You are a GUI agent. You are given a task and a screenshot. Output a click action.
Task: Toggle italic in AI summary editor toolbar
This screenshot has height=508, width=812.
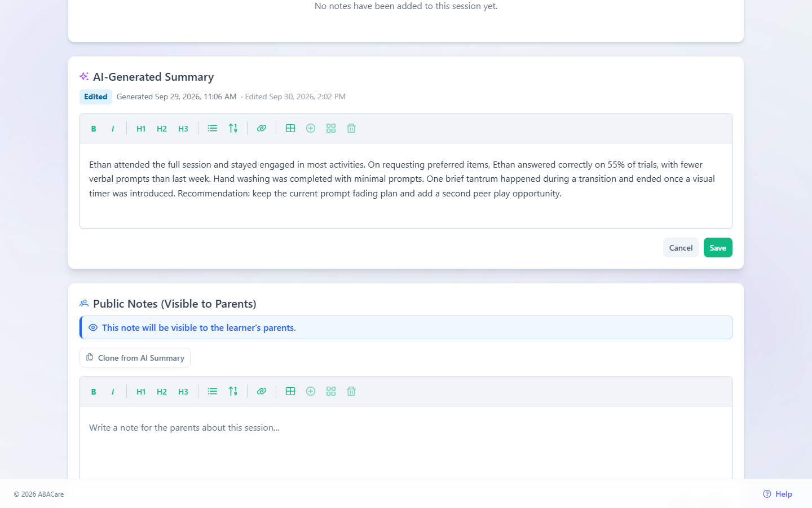tap(113, 129)
